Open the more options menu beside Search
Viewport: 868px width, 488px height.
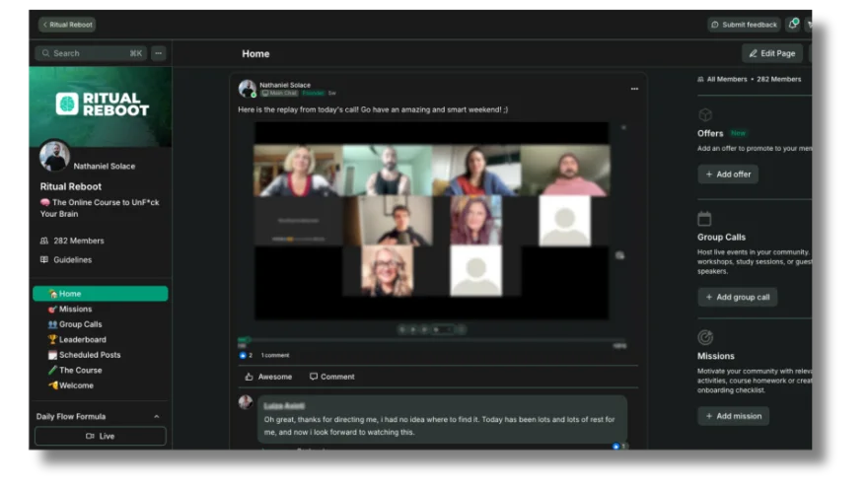[159, 53]
